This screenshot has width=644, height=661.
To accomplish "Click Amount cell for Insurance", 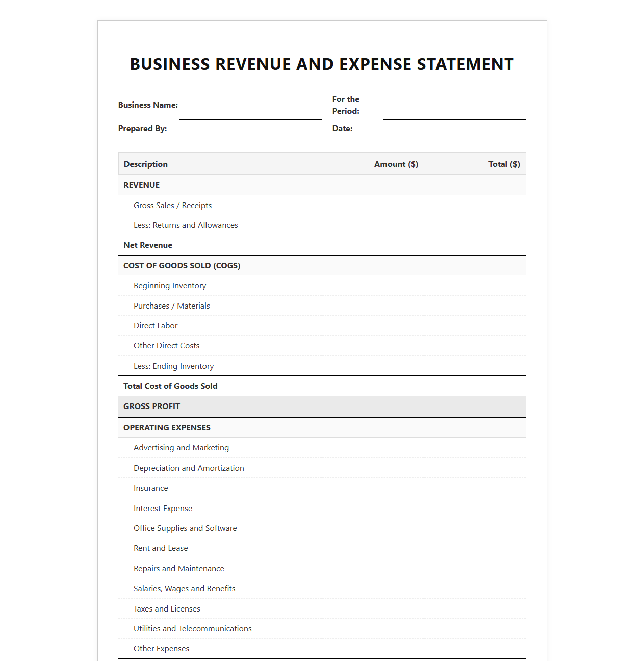I will [373, 488].
